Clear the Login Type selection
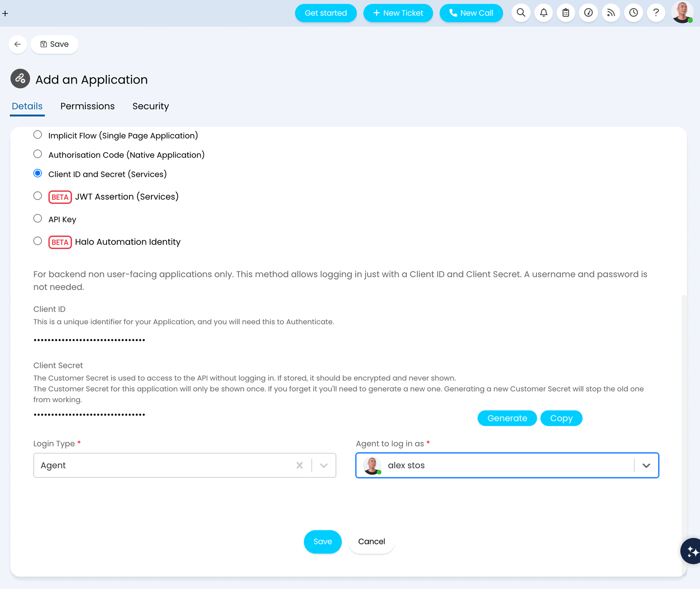 point(300,465)
